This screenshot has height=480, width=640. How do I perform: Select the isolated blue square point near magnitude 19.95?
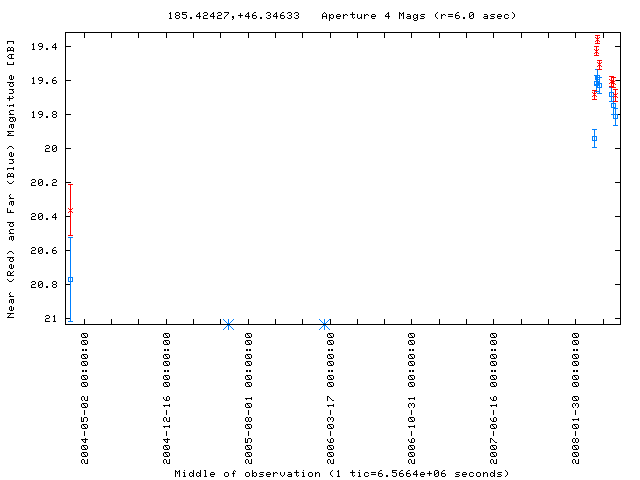tap(594, 139)
